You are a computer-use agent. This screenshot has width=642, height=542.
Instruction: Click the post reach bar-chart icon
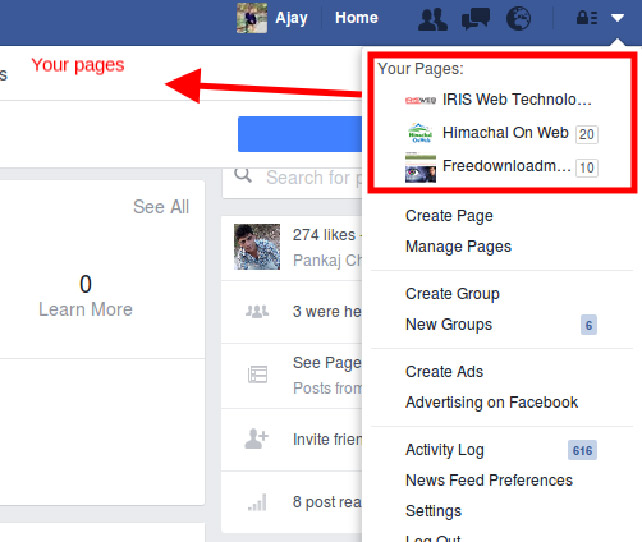(257, 502)
